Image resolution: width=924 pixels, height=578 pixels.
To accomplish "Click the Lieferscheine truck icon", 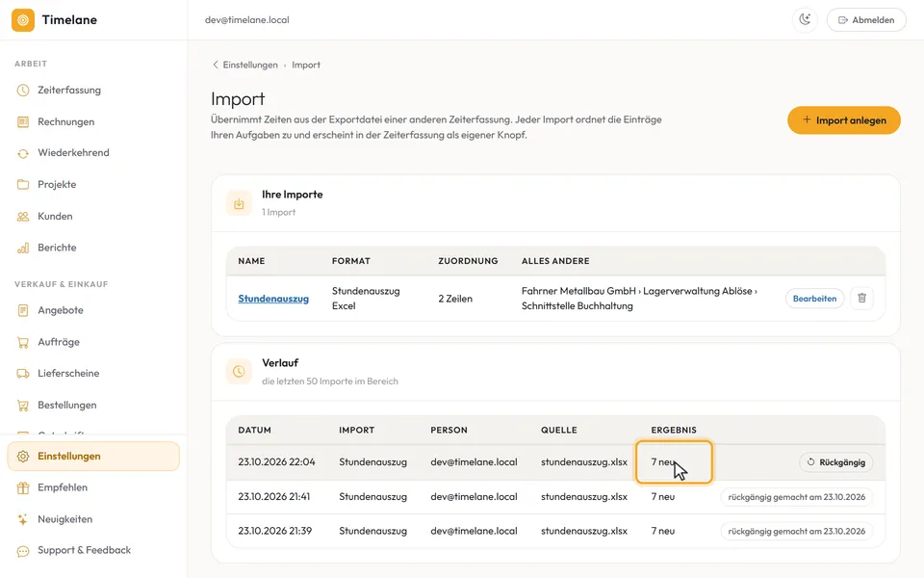I will pyautogui.click(x=23, y=374).
